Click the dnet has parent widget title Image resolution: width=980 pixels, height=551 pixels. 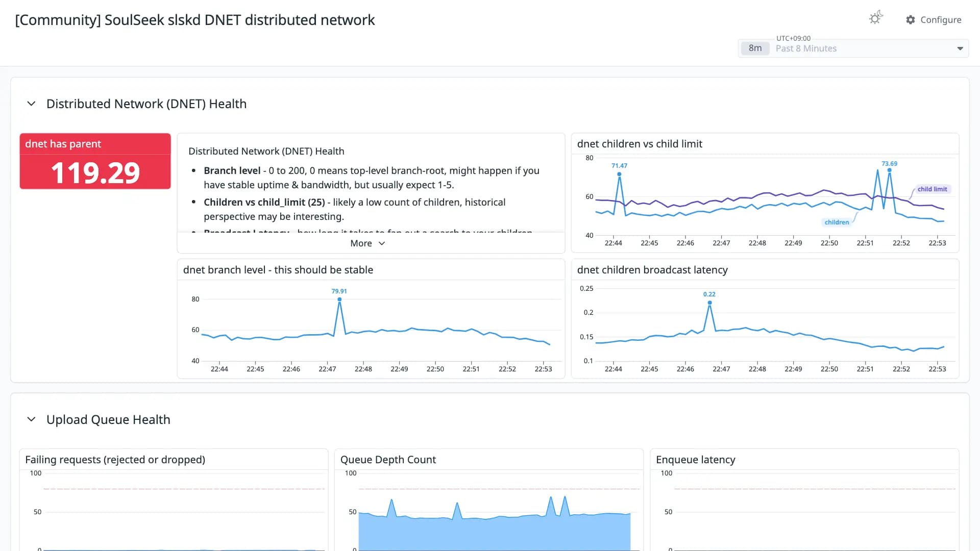63,144
